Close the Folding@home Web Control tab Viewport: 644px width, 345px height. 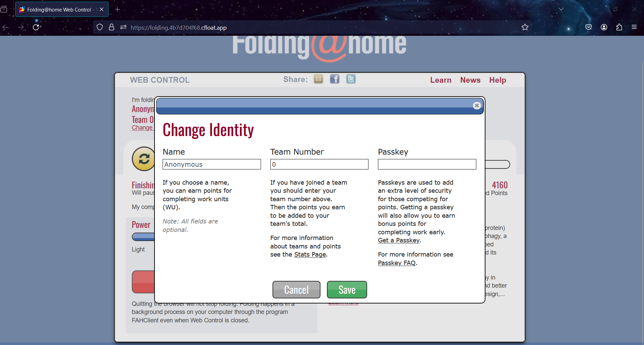tap(102, 9)
